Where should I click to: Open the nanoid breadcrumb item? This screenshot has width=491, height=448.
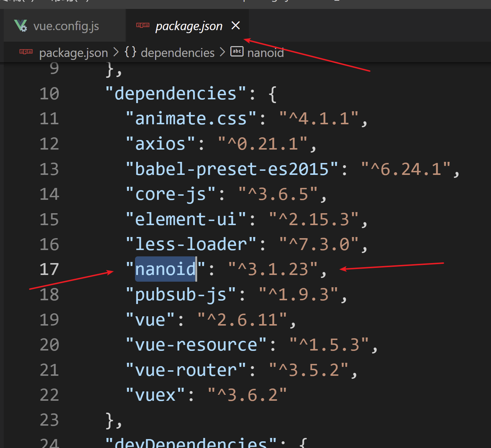tap(266, 52)
